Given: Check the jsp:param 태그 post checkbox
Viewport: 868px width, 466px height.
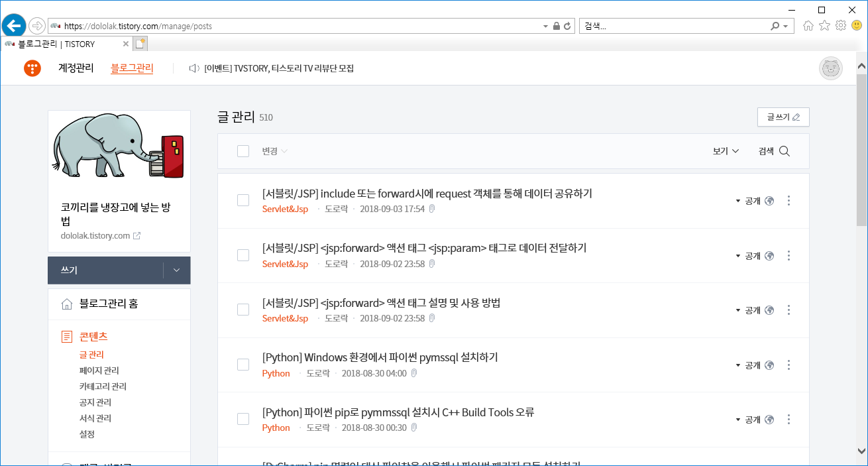Looking at the screenshot, I should click(x=243, y=255).
